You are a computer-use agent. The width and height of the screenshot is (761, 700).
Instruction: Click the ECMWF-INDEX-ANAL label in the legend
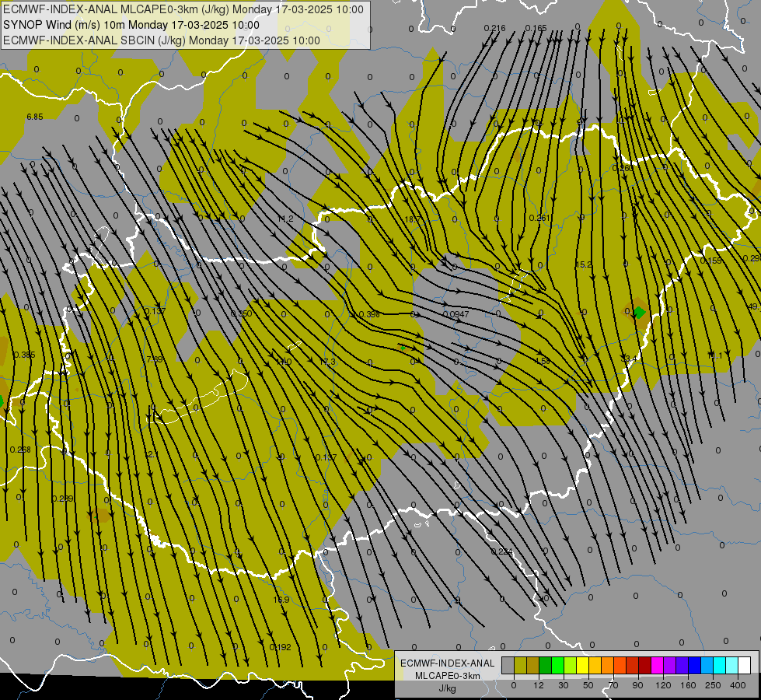pos(447,663)
